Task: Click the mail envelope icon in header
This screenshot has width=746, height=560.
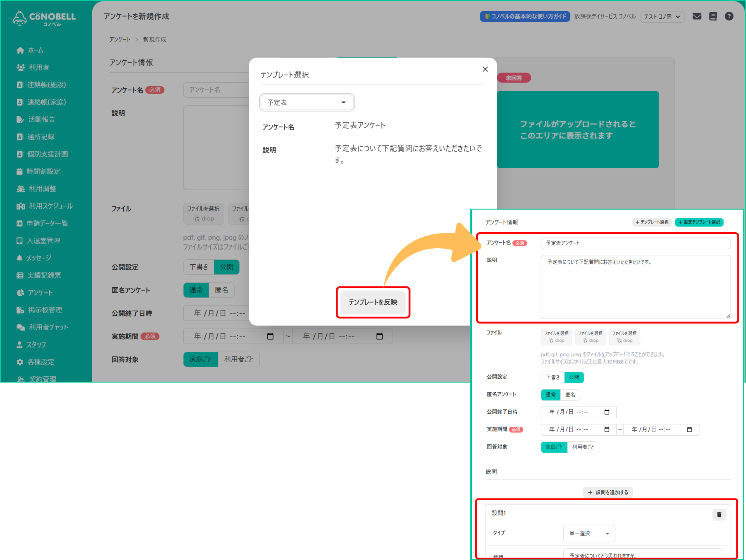Action: click(x=697, y=16)
